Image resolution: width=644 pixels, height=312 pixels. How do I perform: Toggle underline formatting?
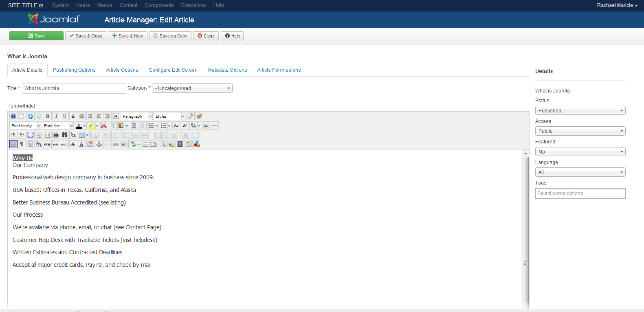(x=64, y=116)
